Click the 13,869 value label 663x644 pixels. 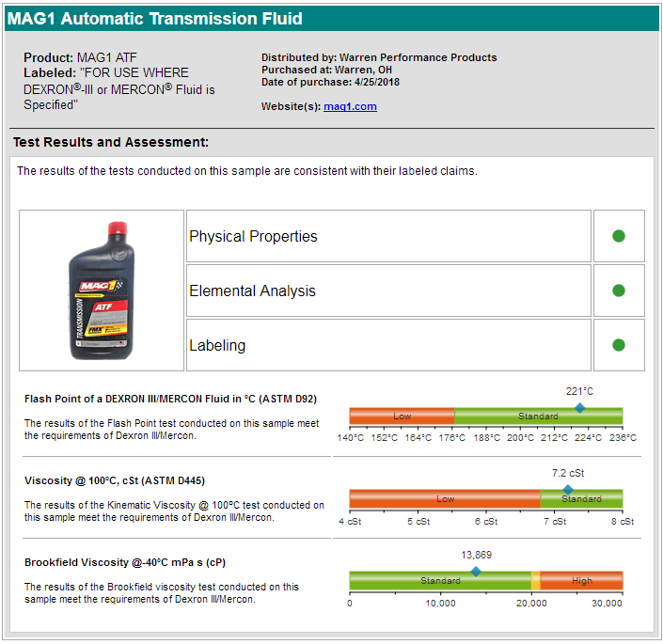[476, 555]
